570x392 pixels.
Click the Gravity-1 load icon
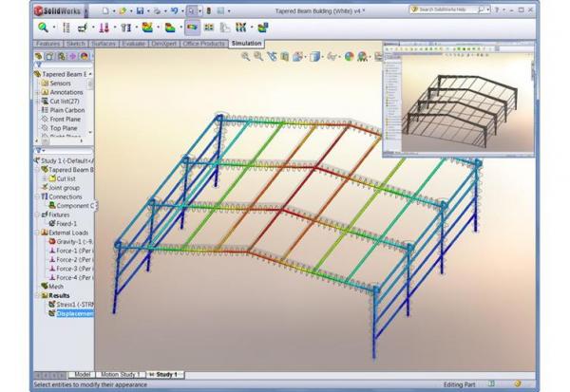coord(49,242)
